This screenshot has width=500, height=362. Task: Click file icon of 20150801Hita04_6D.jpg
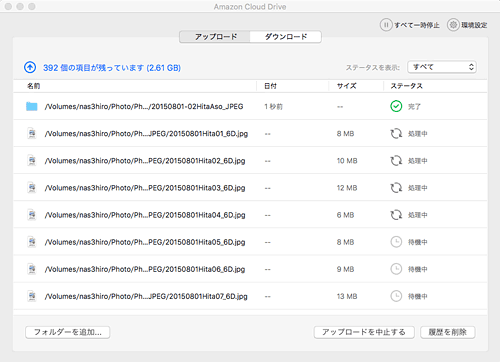click(x=32, y=215)
